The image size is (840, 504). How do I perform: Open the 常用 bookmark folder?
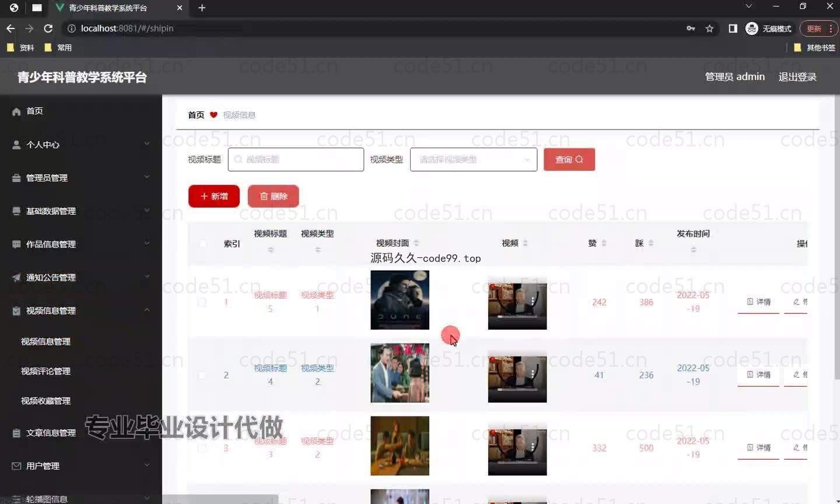tap(58, 48)
